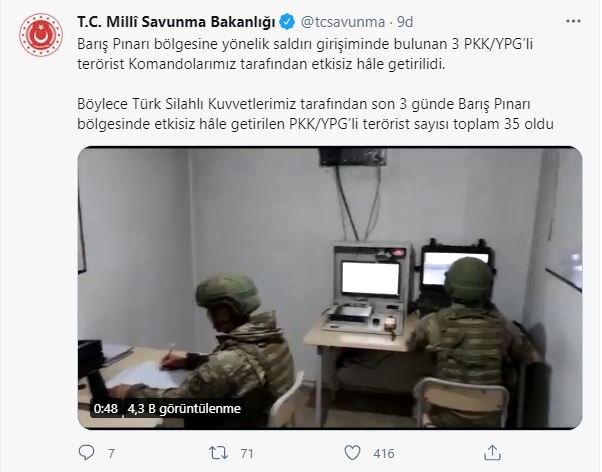Open the share tweet upload icon
602x472 pixels.
click(493, 452)
